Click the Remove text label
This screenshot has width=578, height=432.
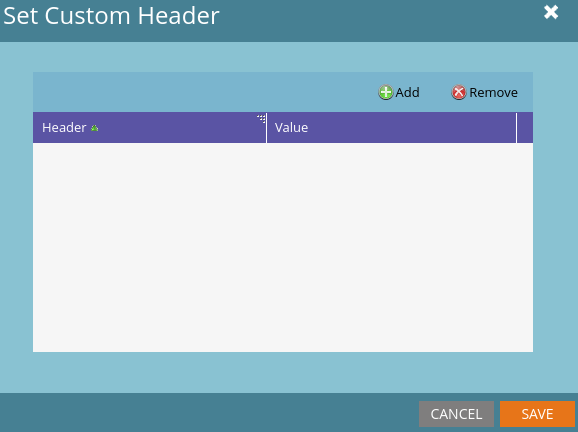point(493,93)
